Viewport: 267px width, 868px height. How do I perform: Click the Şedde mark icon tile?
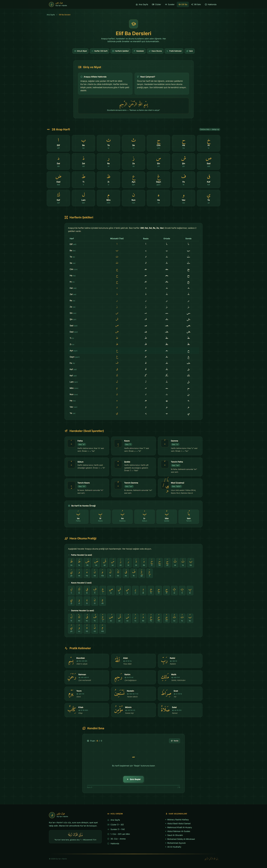118,464
